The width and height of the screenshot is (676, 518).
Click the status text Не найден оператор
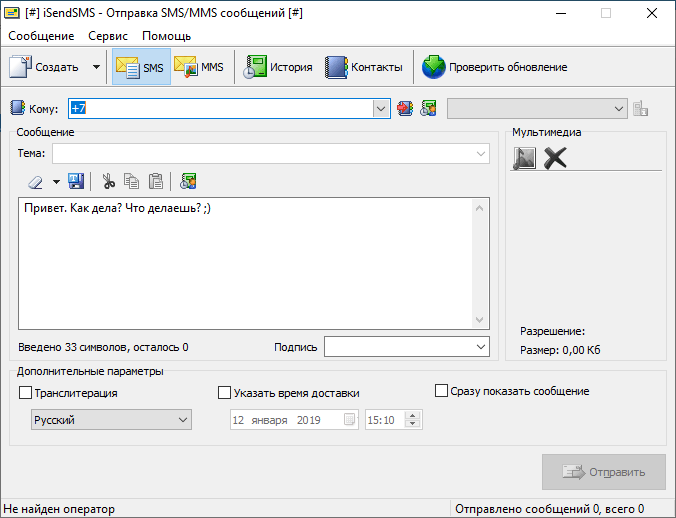pyautogui.click(x=59, y=509)
